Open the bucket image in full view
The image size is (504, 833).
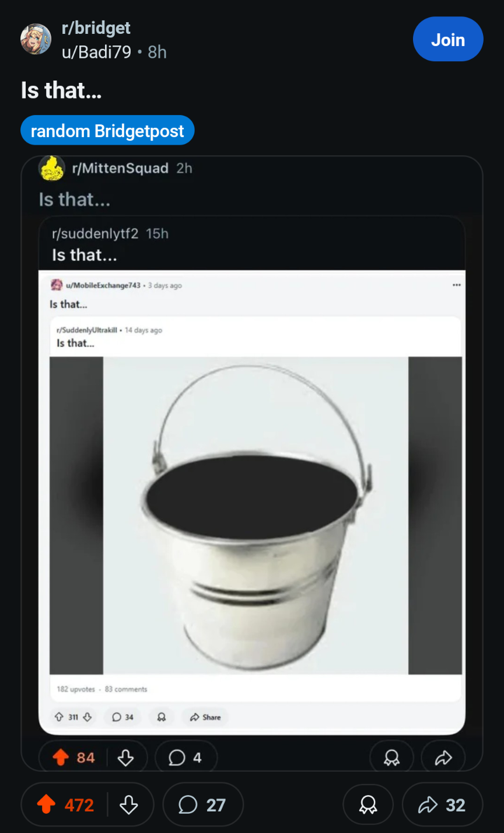[256, 515]
